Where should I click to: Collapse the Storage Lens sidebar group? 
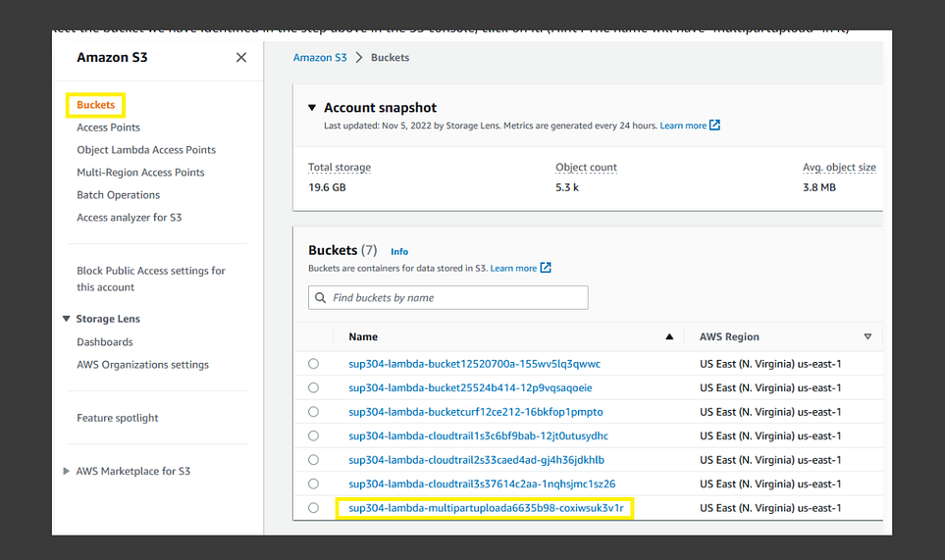(67, 319)
